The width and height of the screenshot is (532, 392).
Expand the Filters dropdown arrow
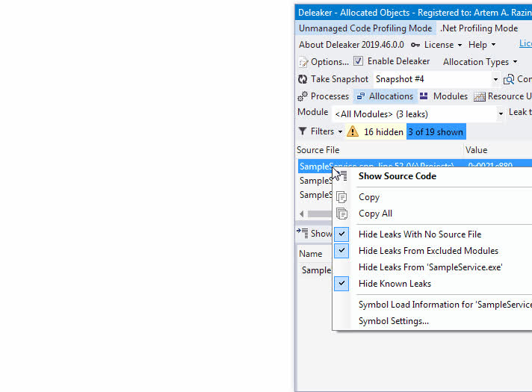point(340,131)
